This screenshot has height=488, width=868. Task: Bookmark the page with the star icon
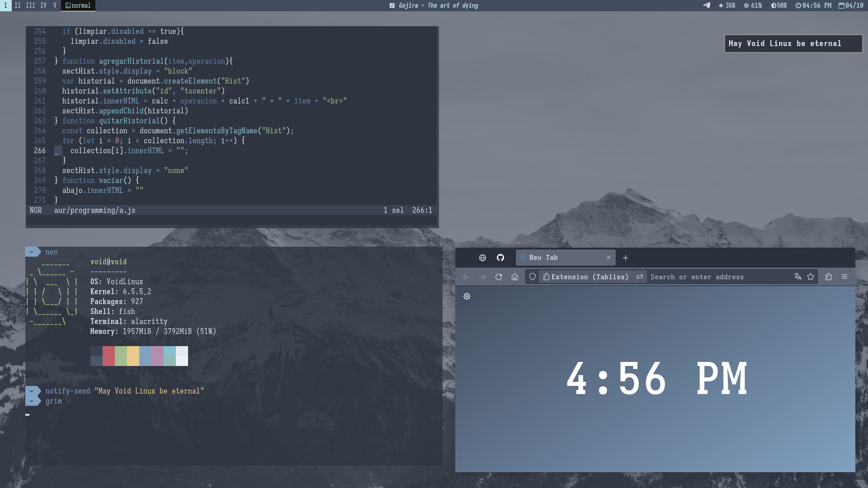point(811,277)
